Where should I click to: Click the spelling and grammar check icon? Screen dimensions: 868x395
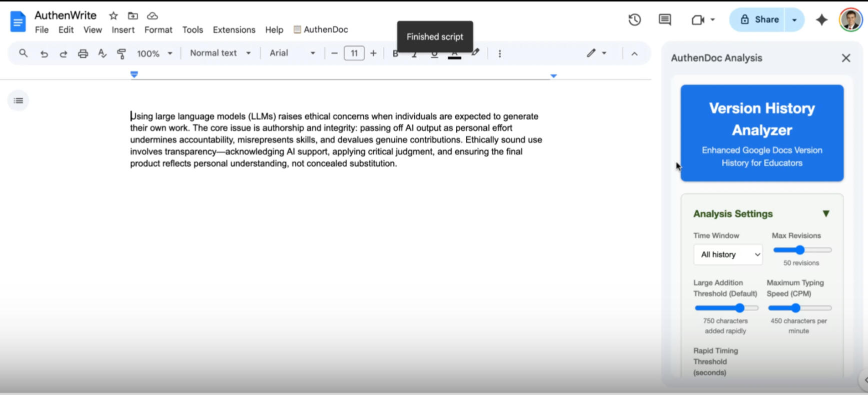(102, 53)
